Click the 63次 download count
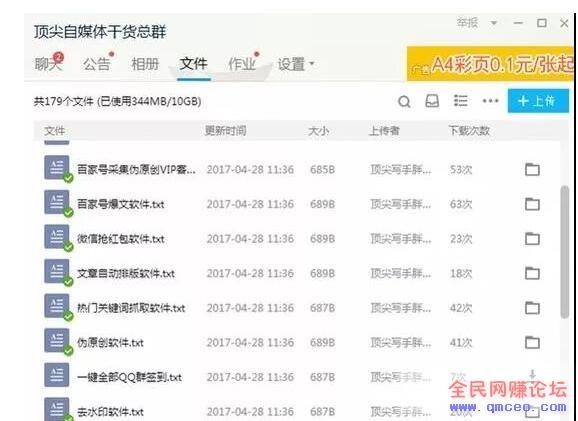The height and width of the screenshot is (421, 578). click(x=461, y=204)
